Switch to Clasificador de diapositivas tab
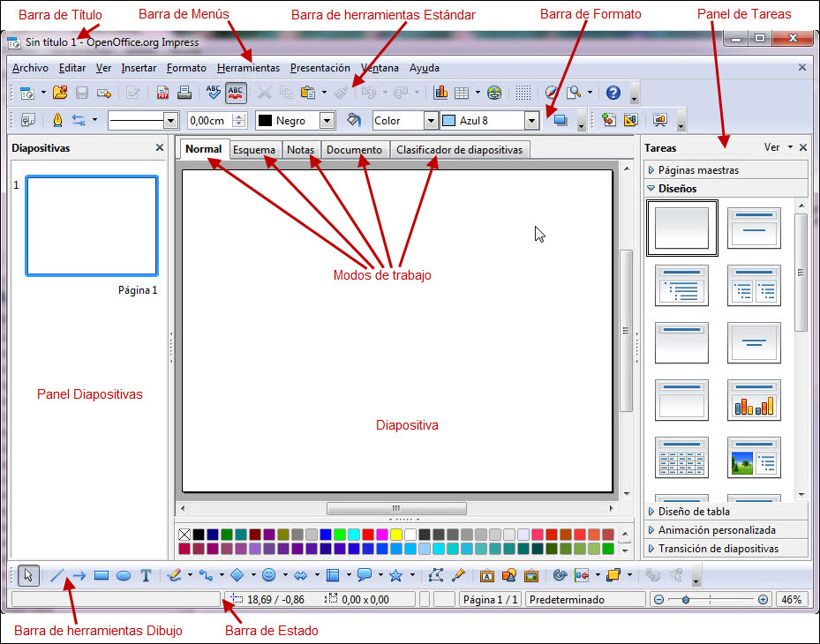 pyautogui.click(x=460, y=149)
